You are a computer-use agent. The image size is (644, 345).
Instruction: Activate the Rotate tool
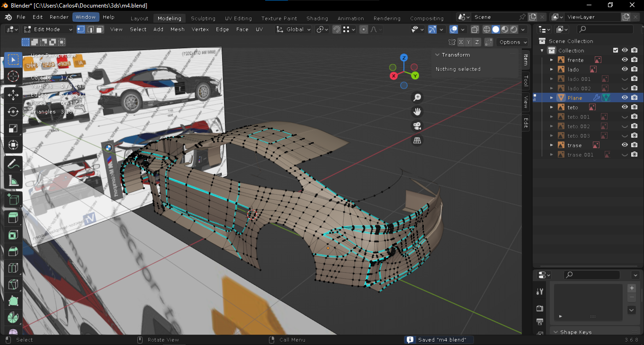tap(13, 112)
